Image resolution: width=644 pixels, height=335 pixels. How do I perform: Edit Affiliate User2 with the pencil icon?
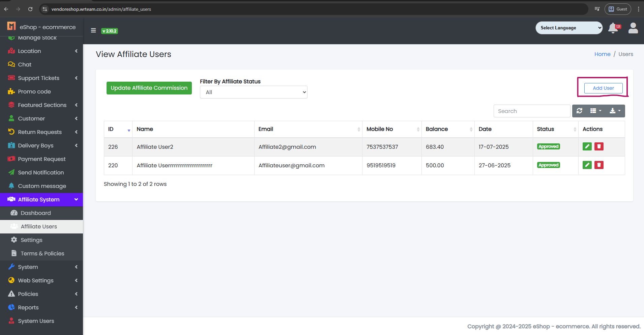point(587,146)
